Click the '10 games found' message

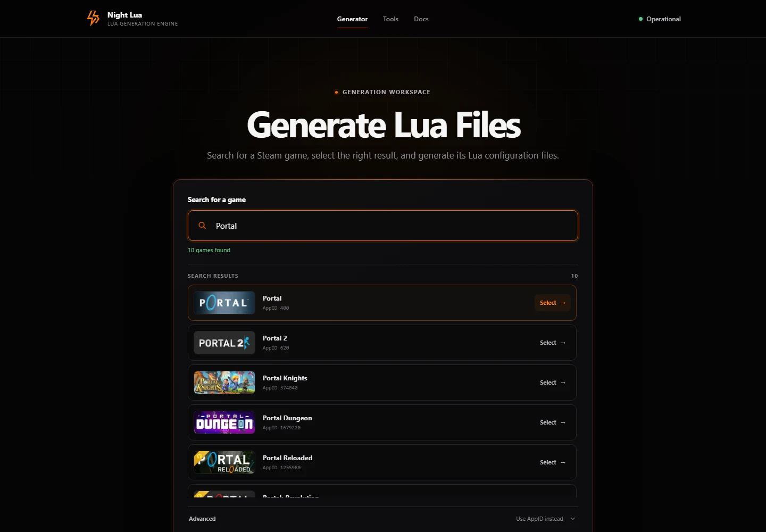coord(209,250)
